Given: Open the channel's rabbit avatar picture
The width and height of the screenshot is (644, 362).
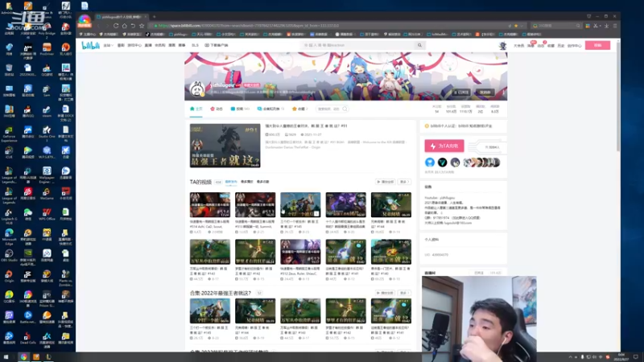Looking at the screenshot, I should (197, 89).
